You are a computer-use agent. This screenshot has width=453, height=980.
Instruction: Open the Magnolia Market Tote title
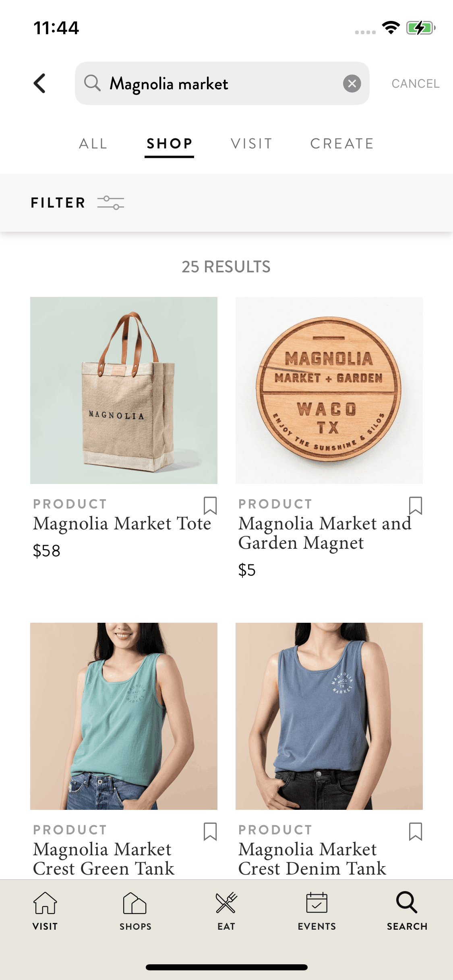click(122, 523)
